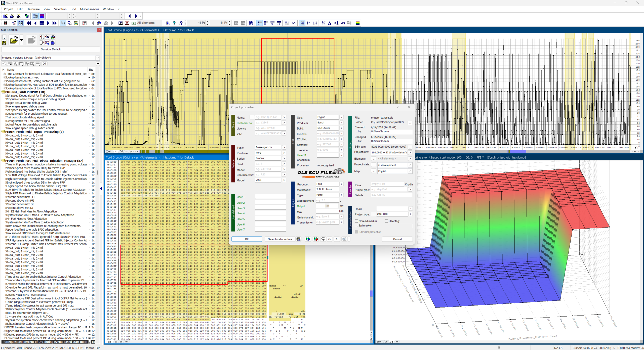Toggle the User tag checkbox
644x350 pixels.
[x=386, y=221]
